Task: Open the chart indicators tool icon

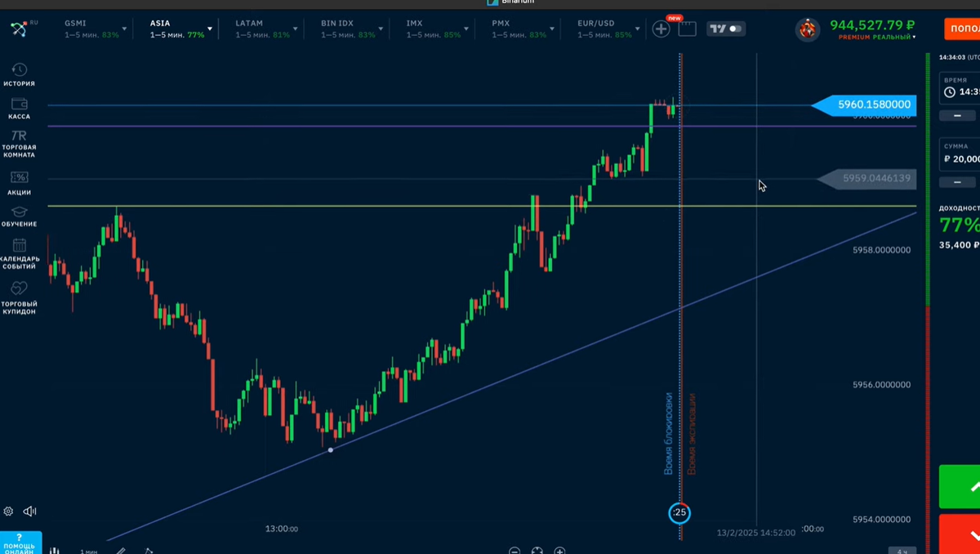Action: pos(149,551)
